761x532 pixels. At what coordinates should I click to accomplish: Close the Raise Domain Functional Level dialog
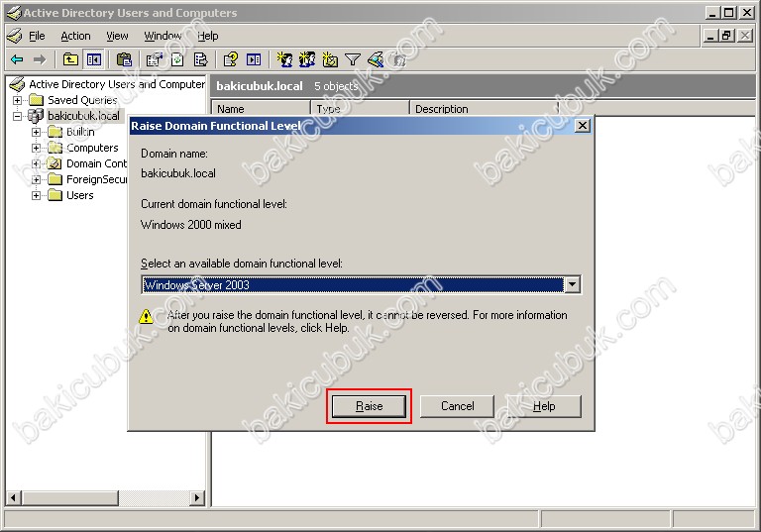582,126
